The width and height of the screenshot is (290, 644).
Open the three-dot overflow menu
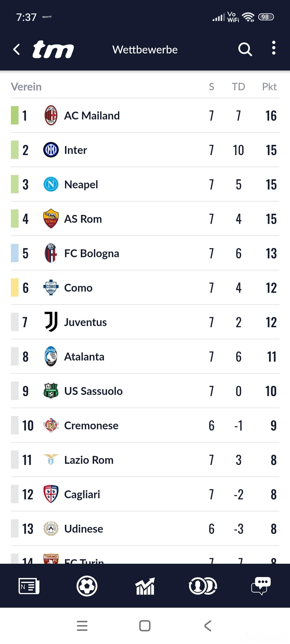(274, 48)
